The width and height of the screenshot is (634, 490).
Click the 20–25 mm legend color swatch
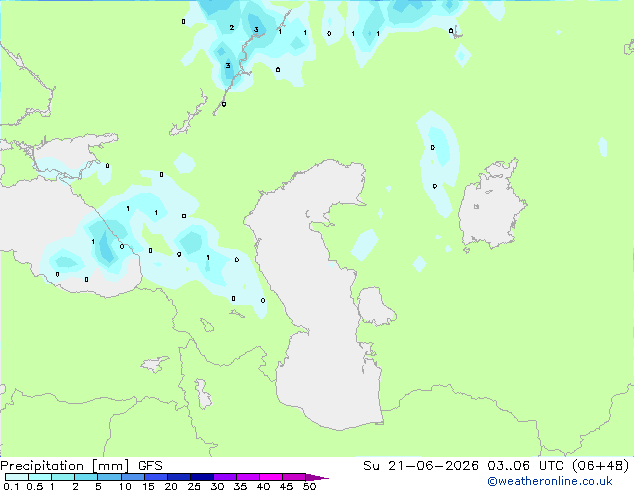click(x=178, y=477)
